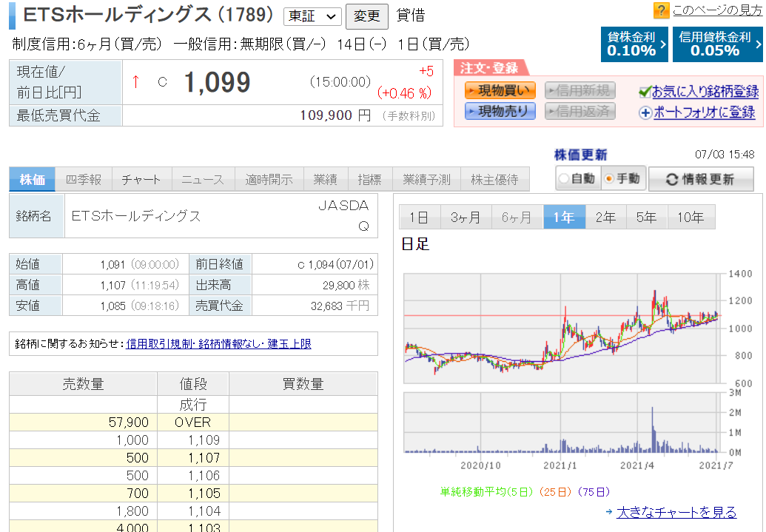This screenshot has width=766, height=532.
Task: Open the お気に入り銘柄登録 link
Action: (705, 91)
